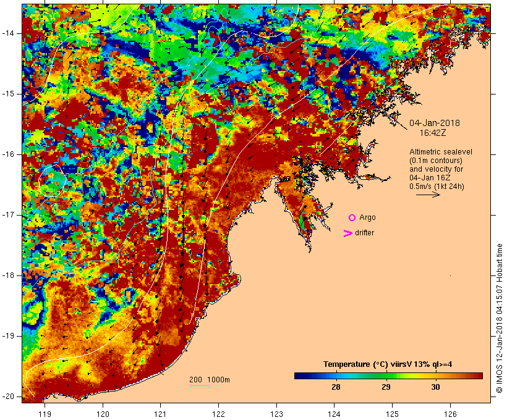Click the latitude axis label -15
The height and width of the screenshot is (420, 507).
pos(8,94)
